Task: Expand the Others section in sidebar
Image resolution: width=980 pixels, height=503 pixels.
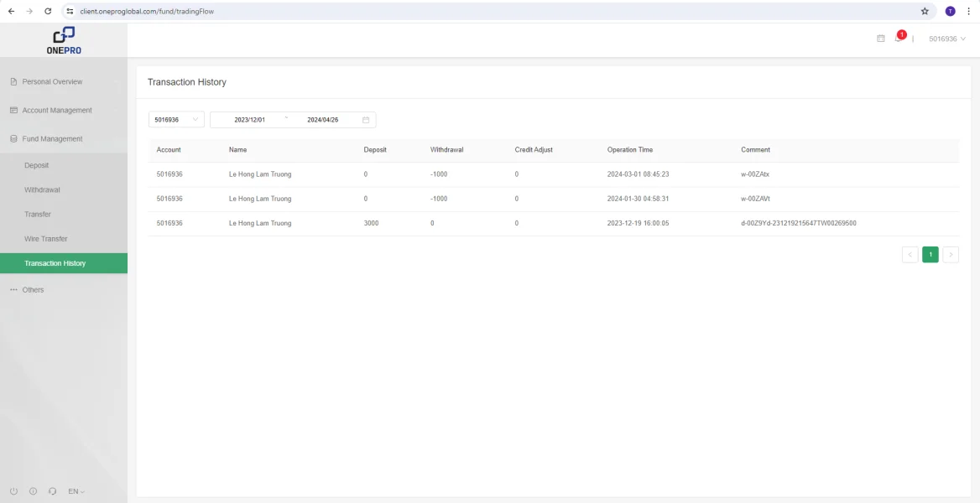Action: click(33, 290)
